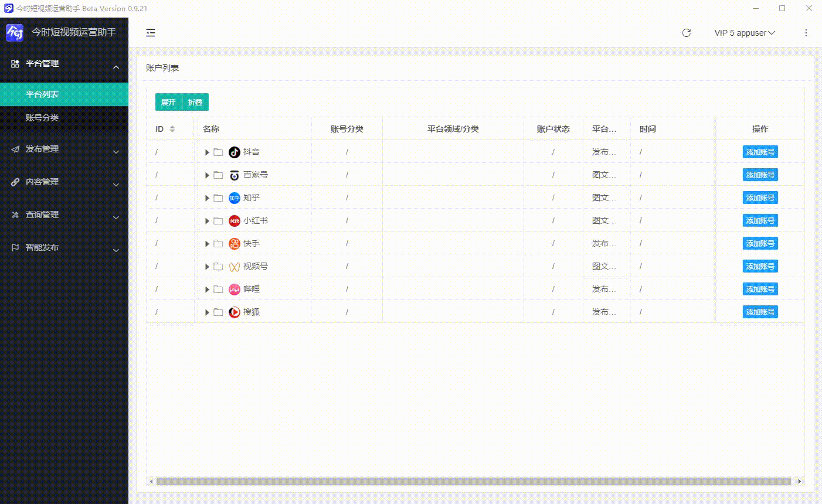
Task: Click the 知乎 platform logo icon
Action: (235, 198)
